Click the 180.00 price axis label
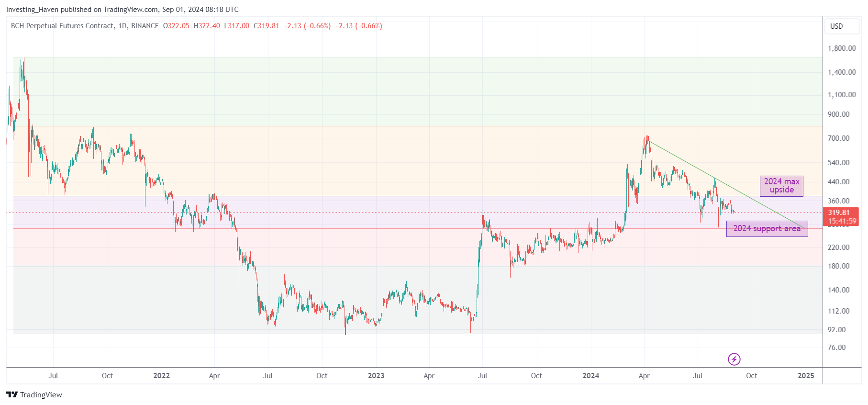This screenshot has width=868, height=405. tap(839, 266)
